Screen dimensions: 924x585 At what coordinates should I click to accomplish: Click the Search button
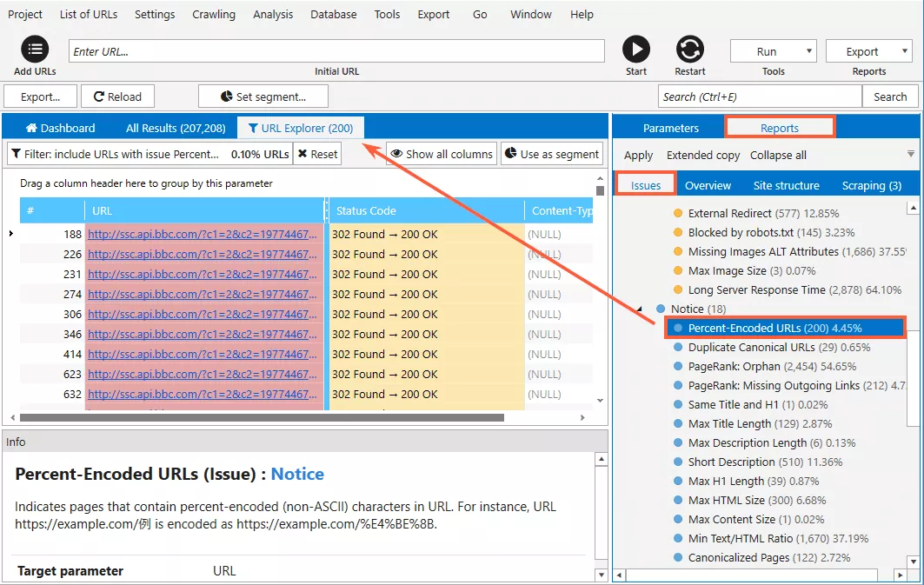890,96
